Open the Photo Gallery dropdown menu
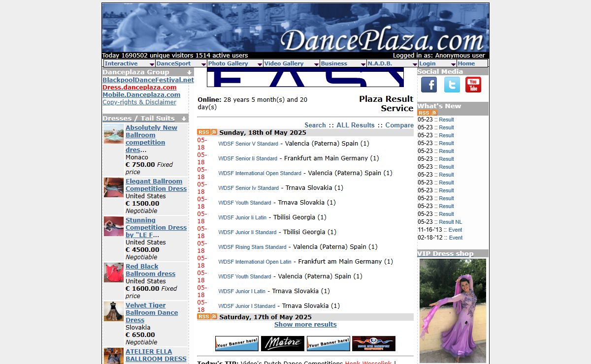591x364 pixels. 235,63
